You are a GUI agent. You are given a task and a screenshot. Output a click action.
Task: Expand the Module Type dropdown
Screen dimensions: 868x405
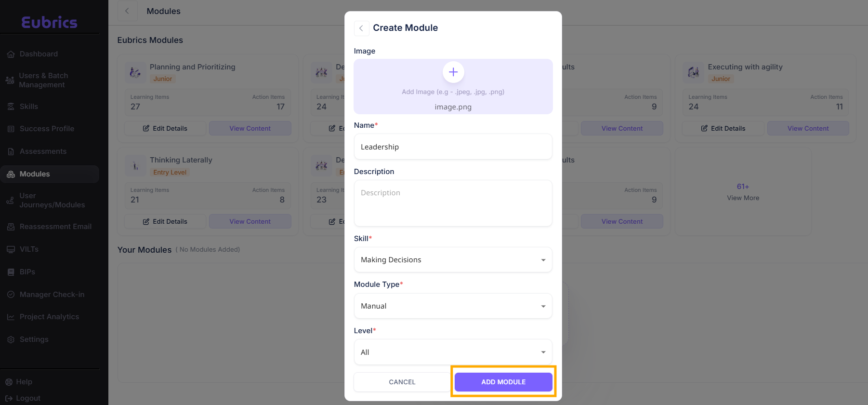tap(453, 306)
